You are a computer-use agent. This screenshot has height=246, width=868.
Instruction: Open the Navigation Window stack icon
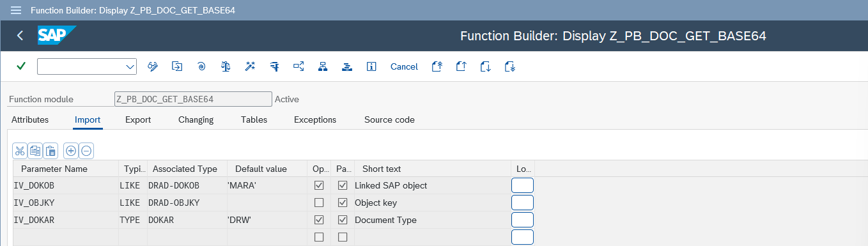point(347,66)
